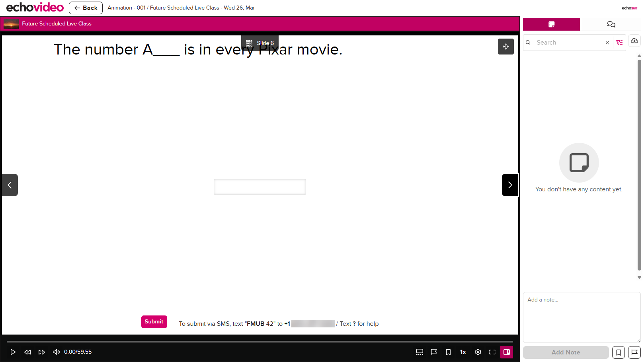Download notes with the cloud icon

click(x=634, y=41)
